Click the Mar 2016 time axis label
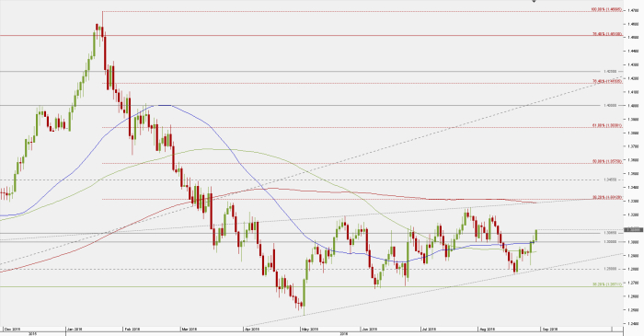Screen dimensions: 644x336 [x=190, y=329]
